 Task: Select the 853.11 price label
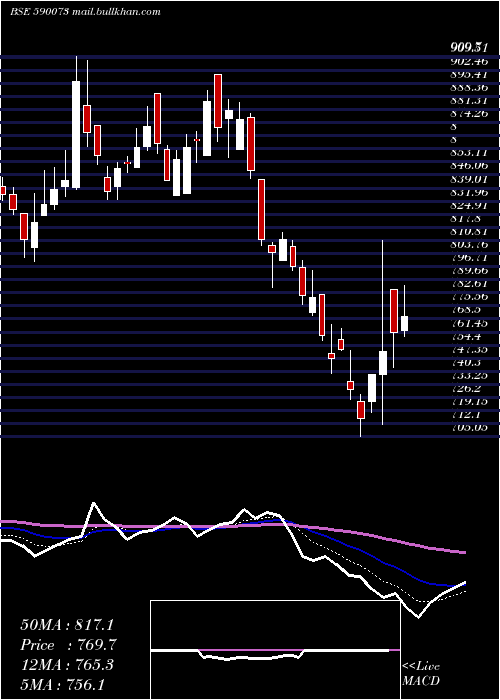click(469, 153)
